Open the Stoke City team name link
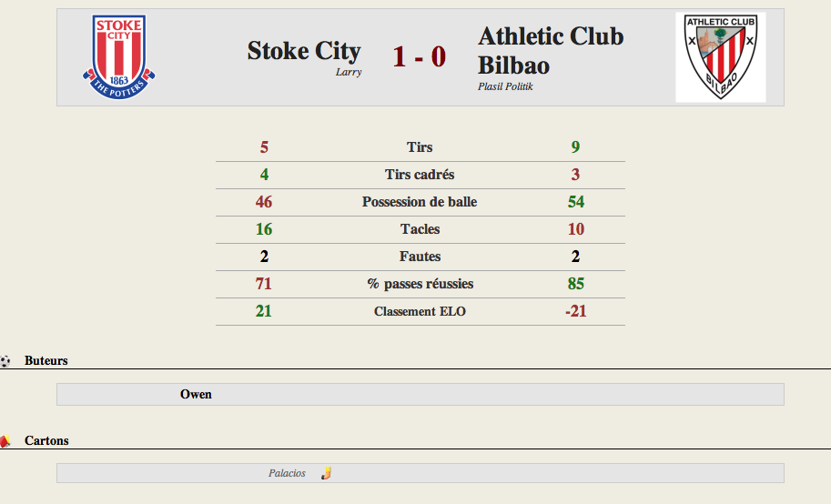The height and width of the screenshot is (504, 831). (x=304, y=51)
